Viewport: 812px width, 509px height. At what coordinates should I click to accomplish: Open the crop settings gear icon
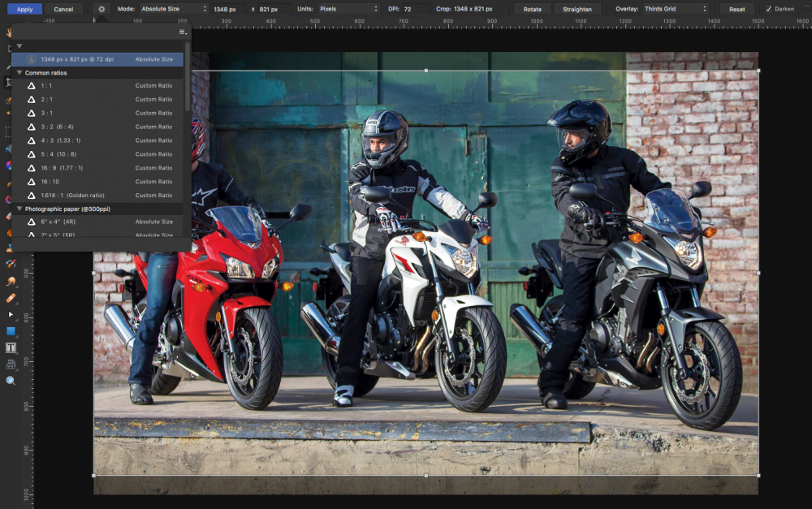(x=101, y=9)
